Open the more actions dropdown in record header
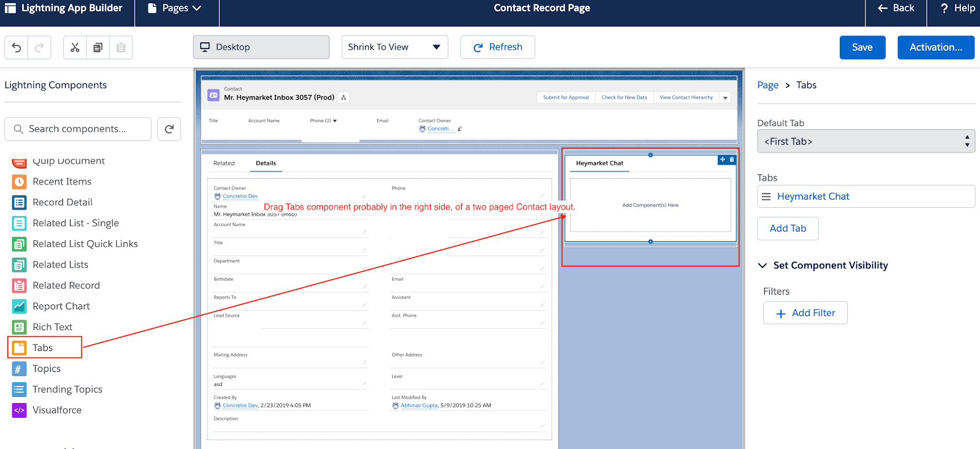 point(725,97)
